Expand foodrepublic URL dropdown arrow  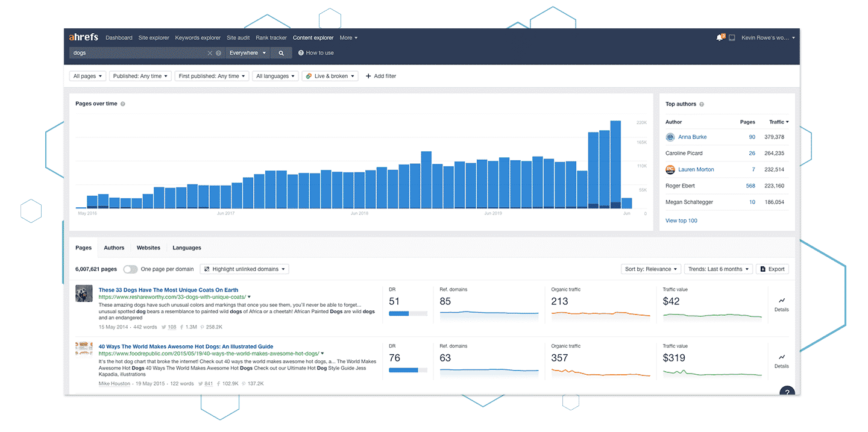click(x=322, y=354)
